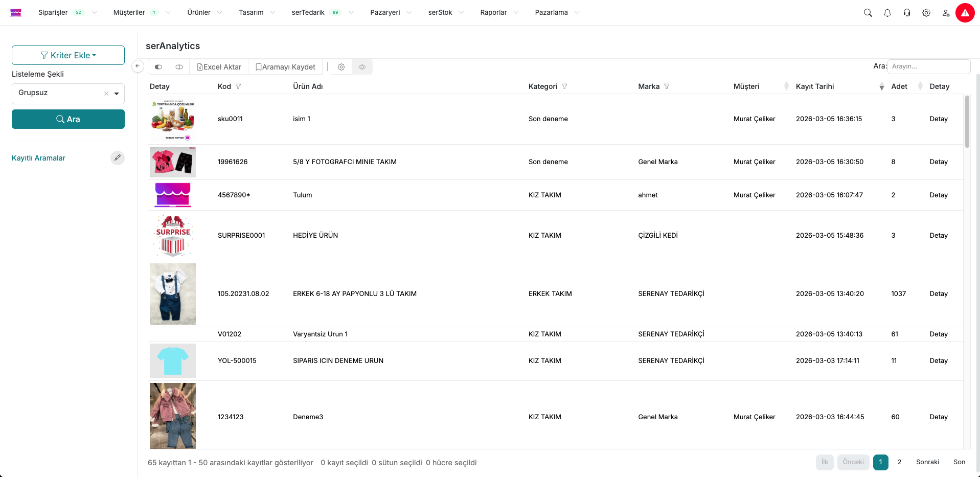Open the Raporlar menu
The height and width of the screenshot is (477, 980).
click(x=493, y=13)
